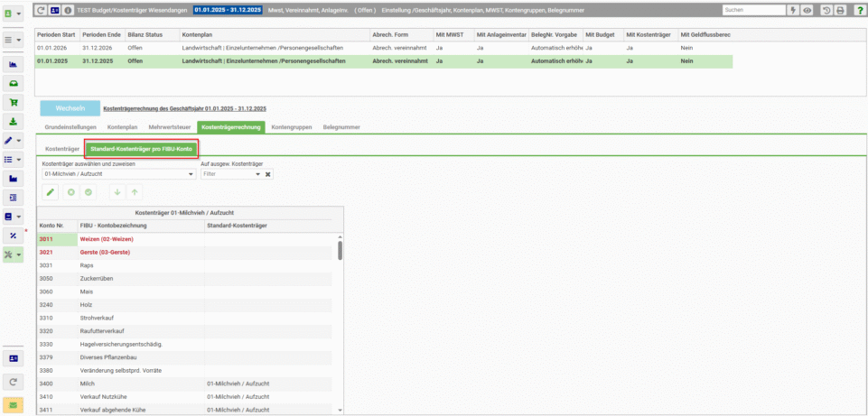Viewport: 868px width, 416px height.
Task: Open the factory building sidebar icon
Action: [14, 179]
